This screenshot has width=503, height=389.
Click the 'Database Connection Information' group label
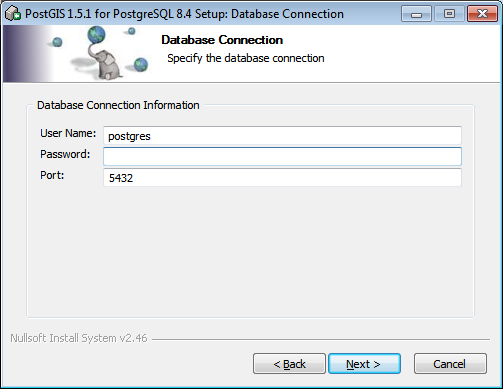click(118, 105)
